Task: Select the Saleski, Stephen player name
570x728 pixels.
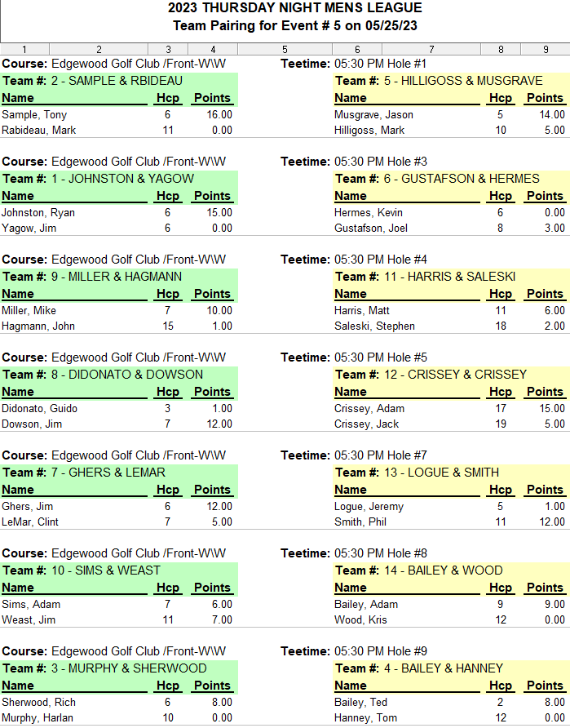Action: tap(375, 326)
